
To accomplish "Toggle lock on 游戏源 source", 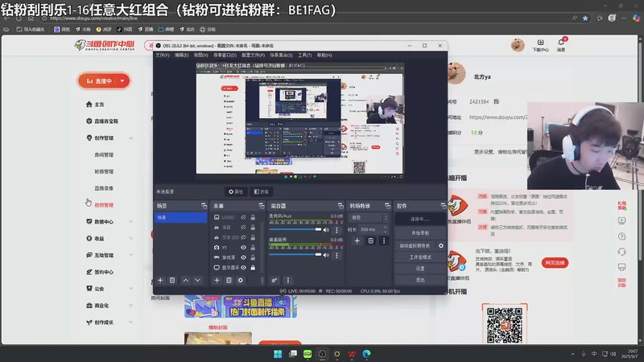I will tap(253, 257).
